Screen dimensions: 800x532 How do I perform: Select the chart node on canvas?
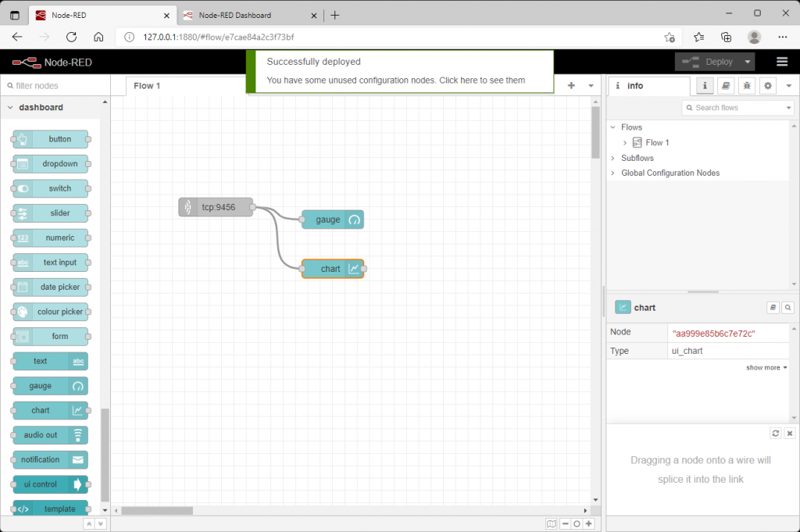pyautogui.click(x=333, y=269)
